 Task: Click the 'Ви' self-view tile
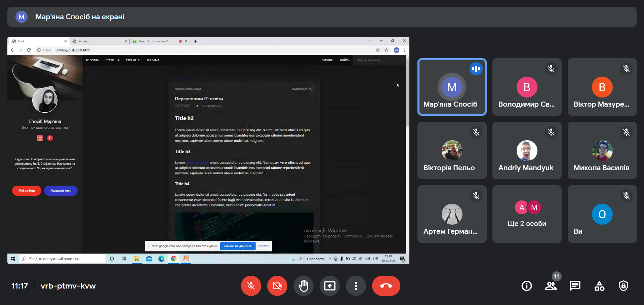click(x=602, y=214)
